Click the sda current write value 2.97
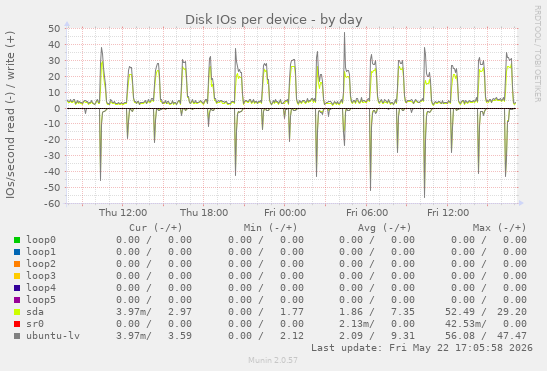 [180, 312]
